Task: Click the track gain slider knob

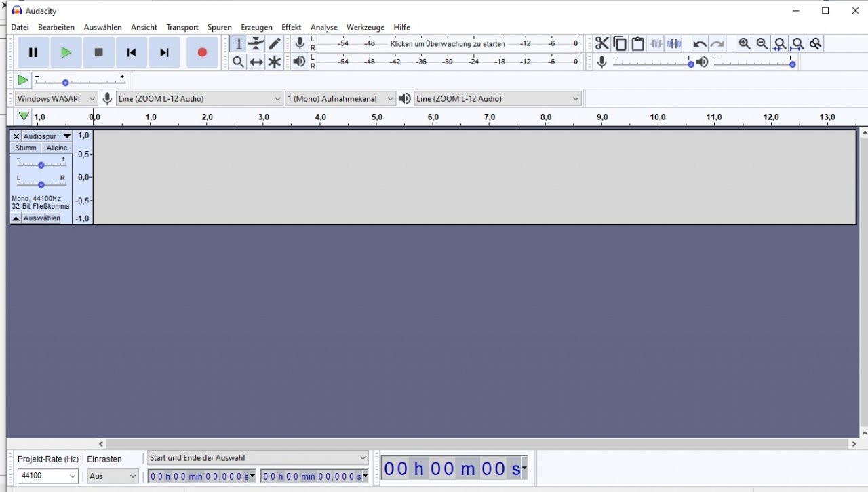Action: [41, 165]
